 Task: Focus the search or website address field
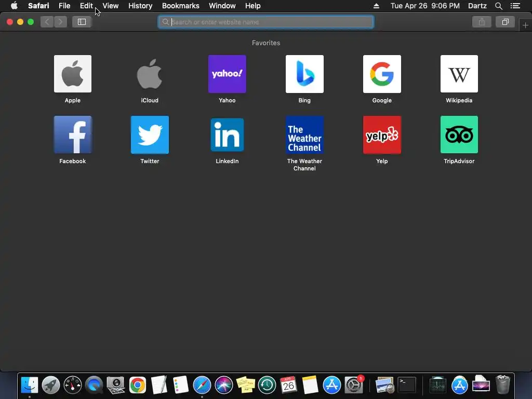[266, 22]
